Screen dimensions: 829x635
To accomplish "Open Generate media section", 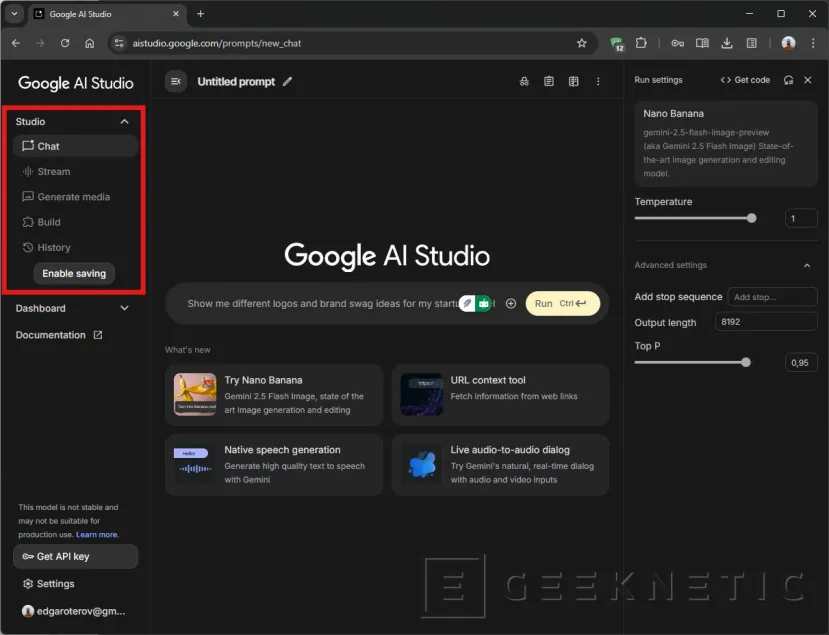I will tap(76, 197).
